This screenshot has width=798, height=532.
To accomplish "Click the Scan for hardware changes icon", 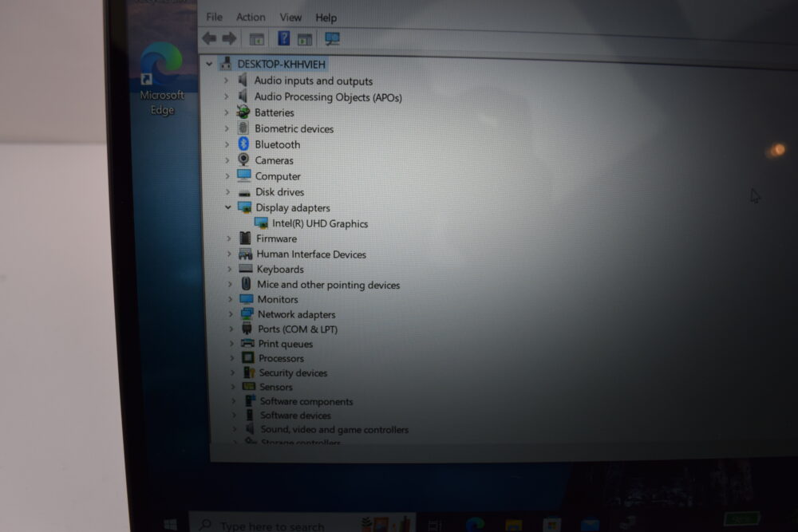I will [332, 38].
